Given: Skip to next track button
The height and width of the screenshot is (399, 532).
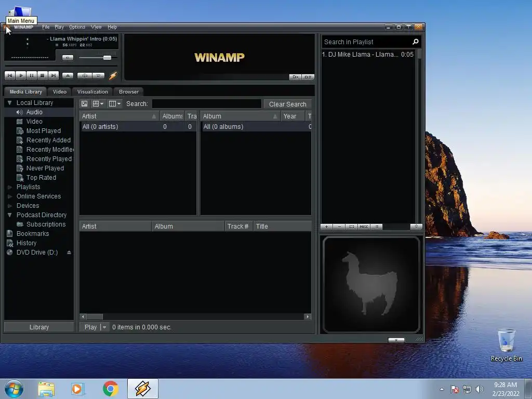Looking at the screenshot, I should 54,76.
